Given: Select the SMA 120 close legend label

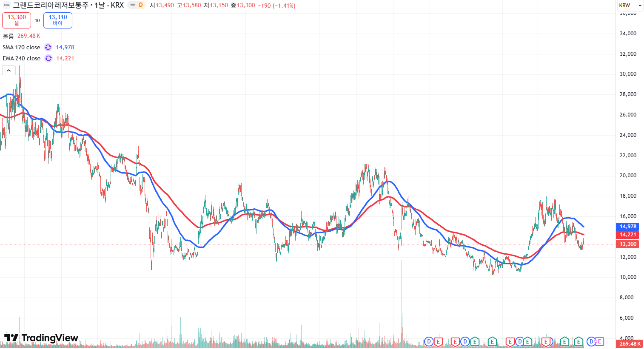Looking at the screenshot, I should click(21, 47).
